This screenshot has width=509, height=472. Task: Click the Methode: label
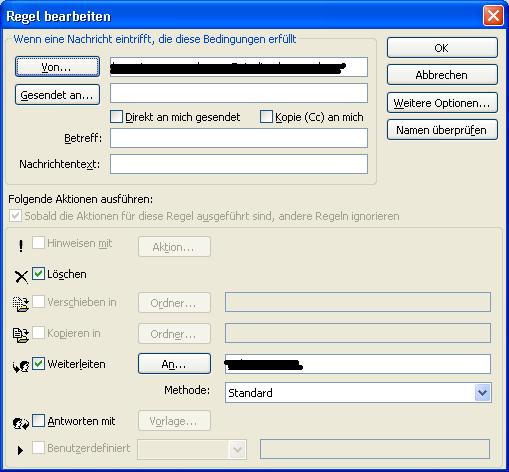click(187, 390)
